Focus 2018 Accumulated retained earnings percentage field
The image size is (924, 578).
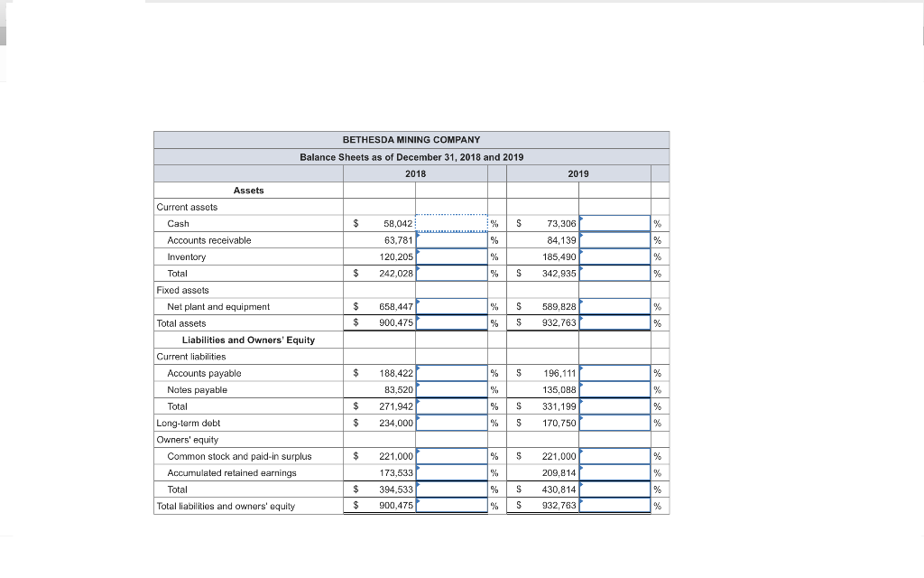[x=452, y=472]
